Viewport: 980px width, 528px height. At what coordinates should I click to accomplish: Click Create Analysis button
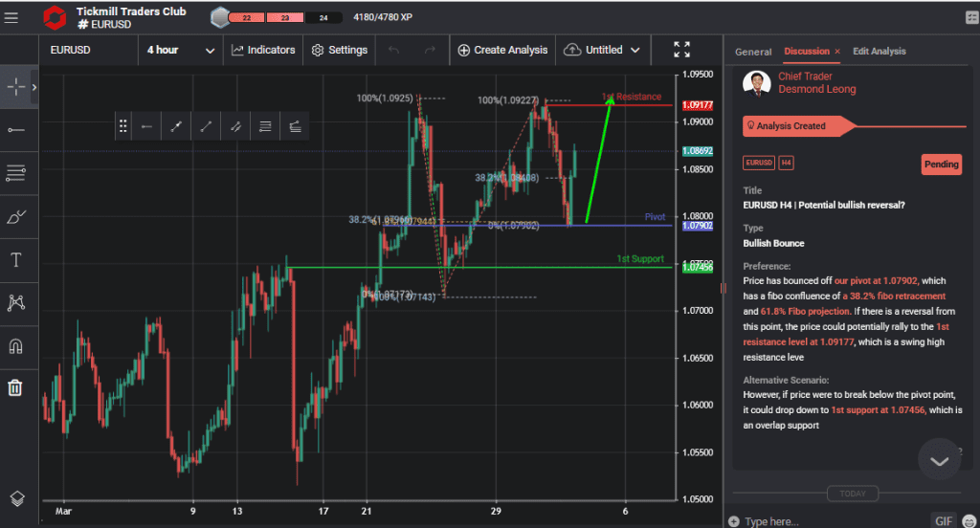click(502, 50)
